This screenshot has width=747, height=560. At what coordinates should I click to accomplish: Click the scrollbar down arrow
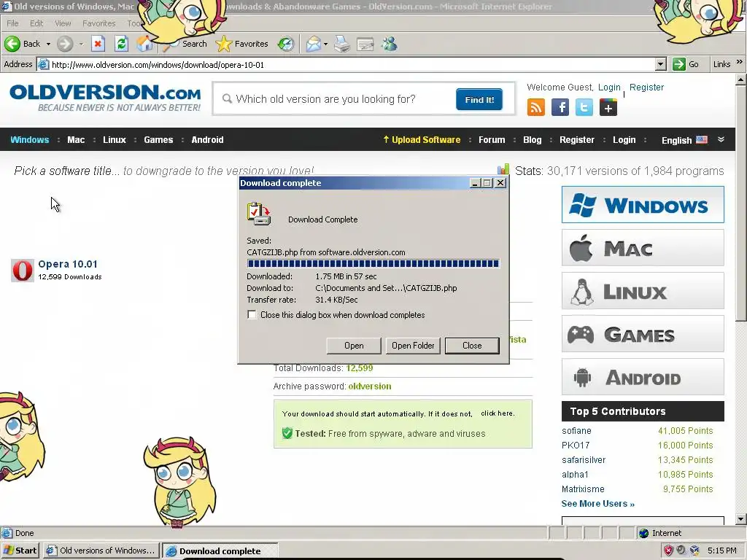[x=740, y=518]
